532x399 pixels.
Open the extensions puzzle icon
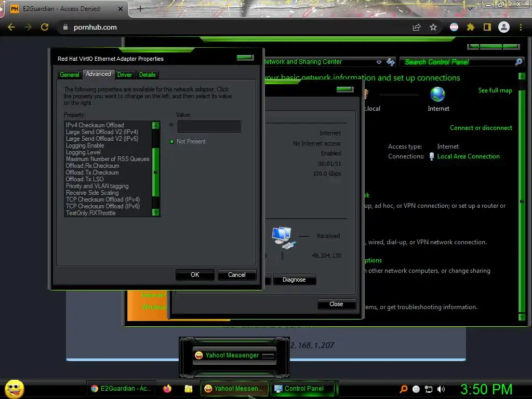pos(470,27)
